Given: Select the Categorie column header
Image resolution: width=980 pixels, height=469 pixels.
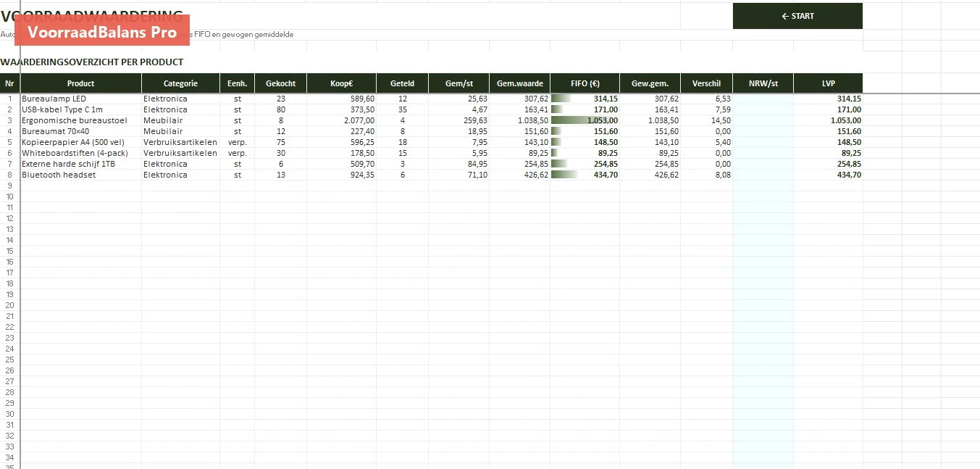Looking at the screenshot, I should click(180, 83).
